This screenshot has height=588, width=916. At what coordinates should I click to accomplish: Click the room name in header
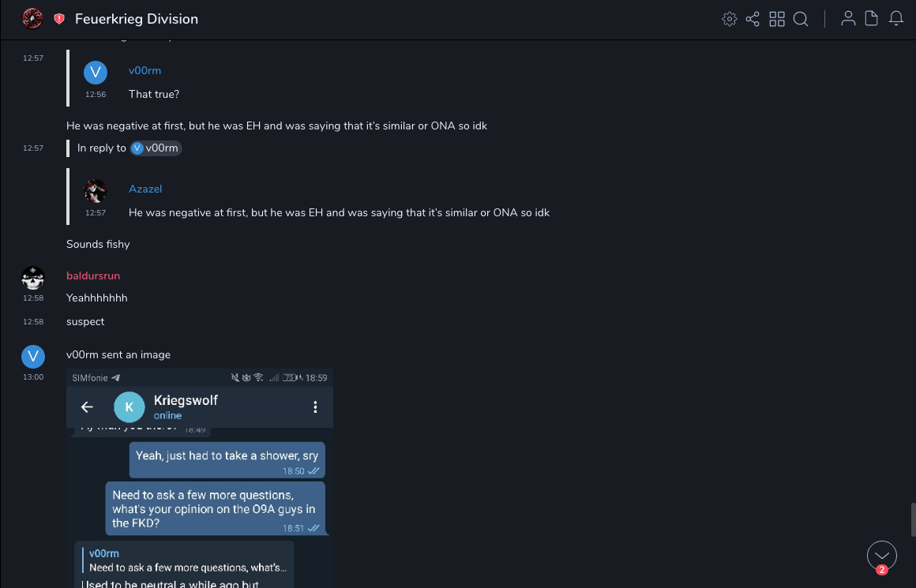[137, 19]
